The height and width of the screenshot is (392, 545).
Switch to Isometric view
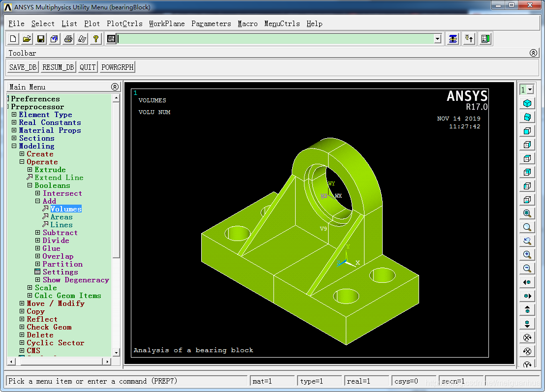(527, 104)
